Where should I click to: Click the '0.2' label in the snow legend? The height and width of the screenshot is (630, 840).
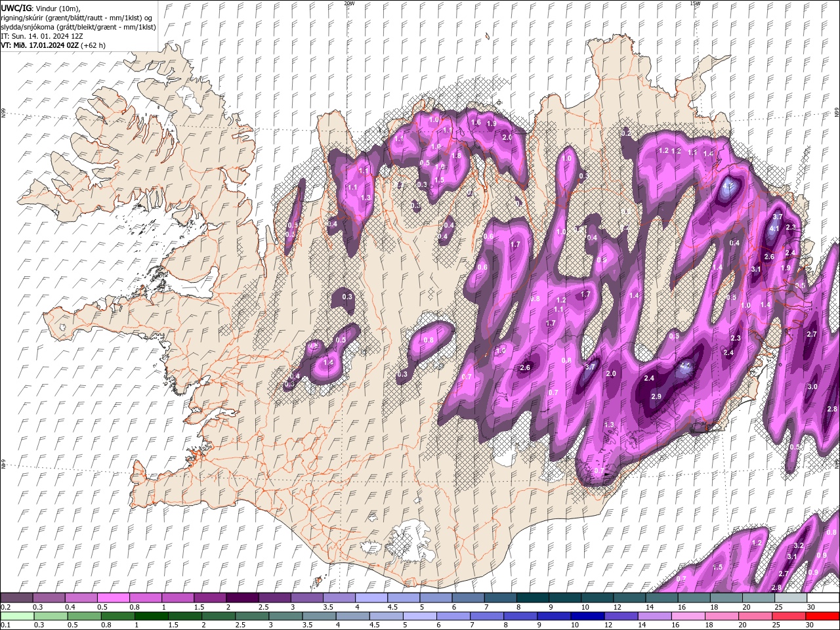point(5,607)
